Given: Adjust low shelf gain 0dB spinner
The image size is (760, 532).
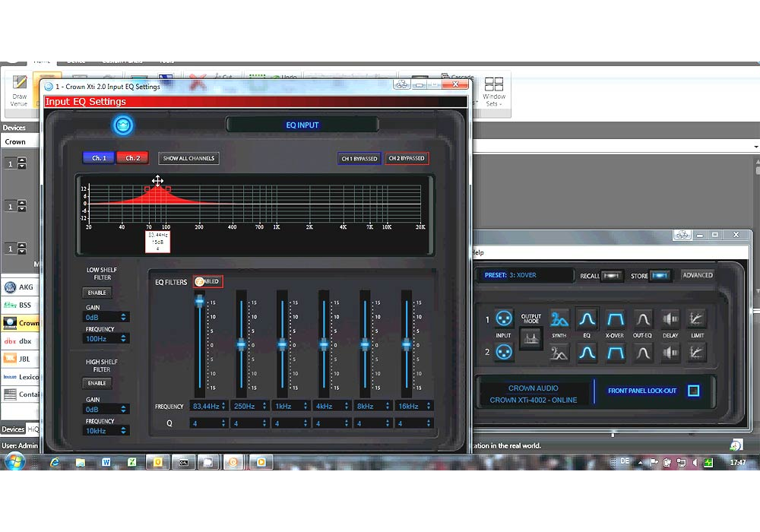Looking at the screenshot, I should click(124, 317).
